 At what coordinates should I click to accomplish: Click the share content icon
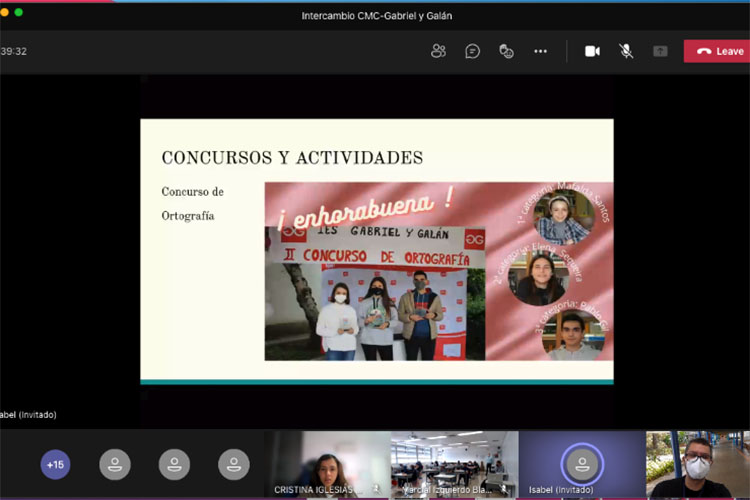tap(660, 51)
